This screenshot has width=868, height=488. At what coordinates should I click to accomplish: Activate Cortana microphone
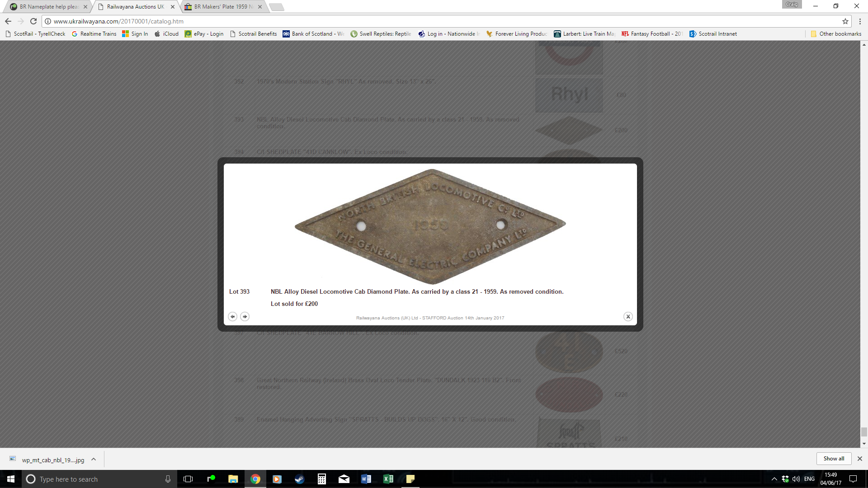(168, 479)
